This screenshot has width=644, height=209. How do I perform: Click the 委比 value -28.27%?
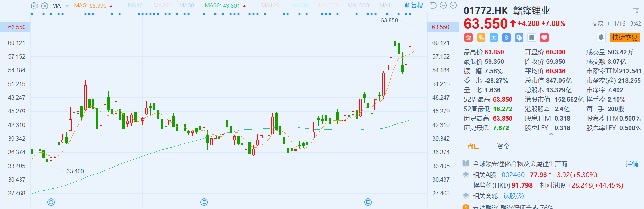coord(496,81)
